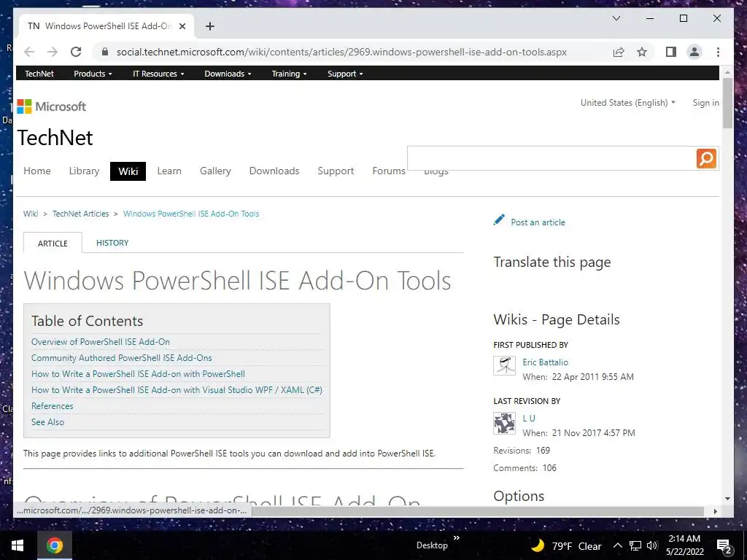Go to the Library nav item
747x560 pixels.
click(x=85, y=171)
